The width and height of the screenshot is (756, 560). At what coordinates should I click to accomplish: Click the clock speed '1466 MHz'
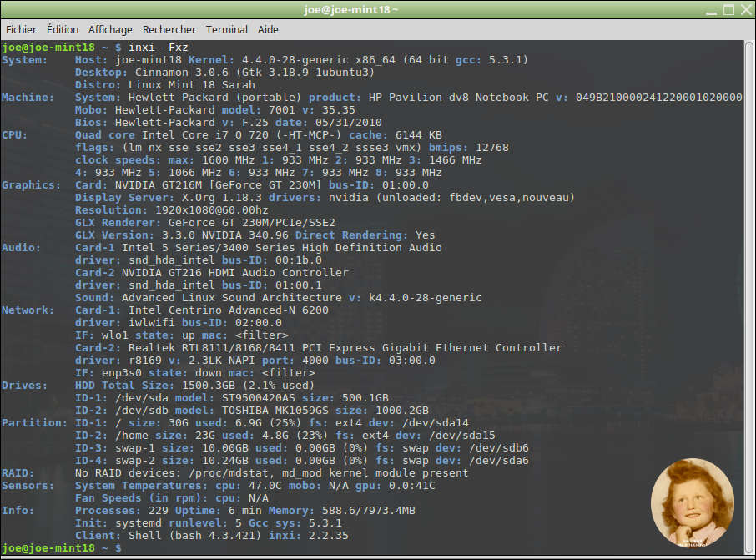(455, 160)
